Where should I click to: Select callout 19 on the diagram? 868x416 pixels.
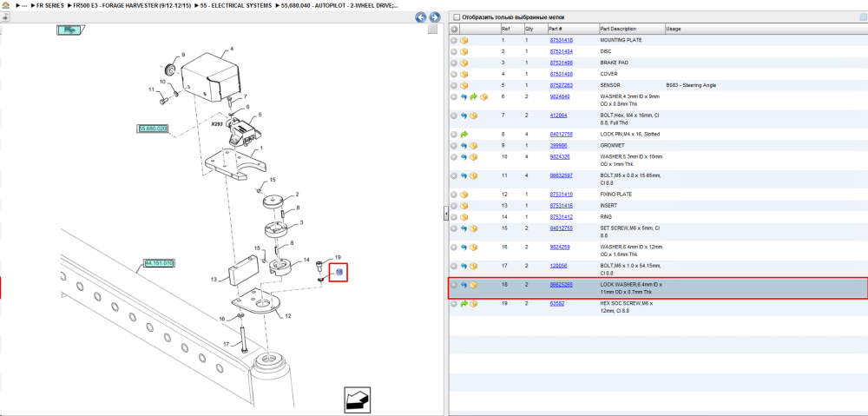click(338, 258)
